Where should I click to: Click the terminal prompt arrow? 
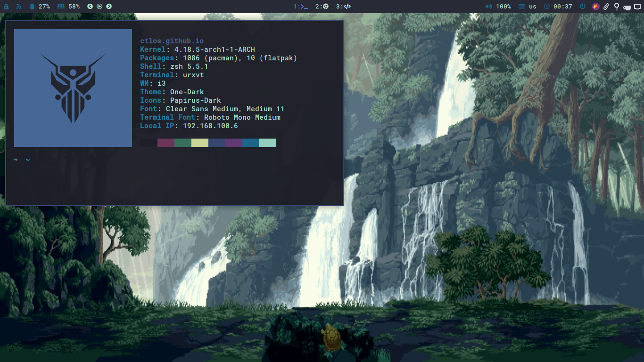tap(16, 160)
